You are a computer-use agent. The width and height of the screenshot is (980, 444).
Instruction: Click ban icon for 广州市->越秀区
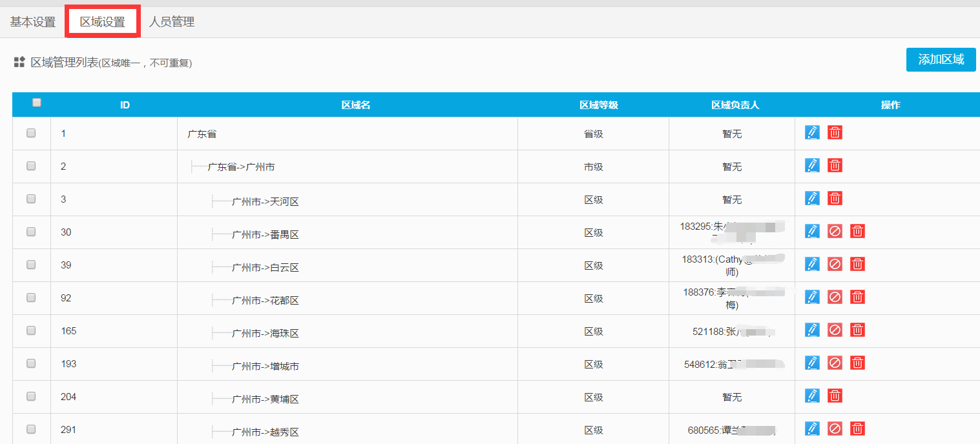pyautogui.click(x=835, y=429)
